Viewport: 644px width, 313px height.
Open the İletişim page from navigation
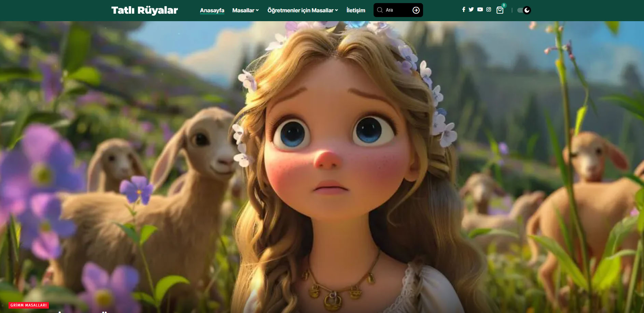point(356,10)
